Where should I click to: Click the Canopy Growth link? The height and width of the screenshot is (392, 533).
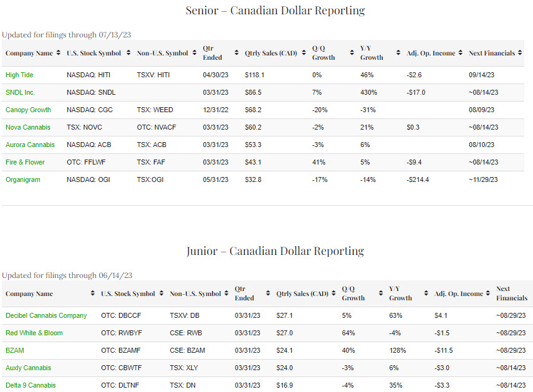[28, 110]
